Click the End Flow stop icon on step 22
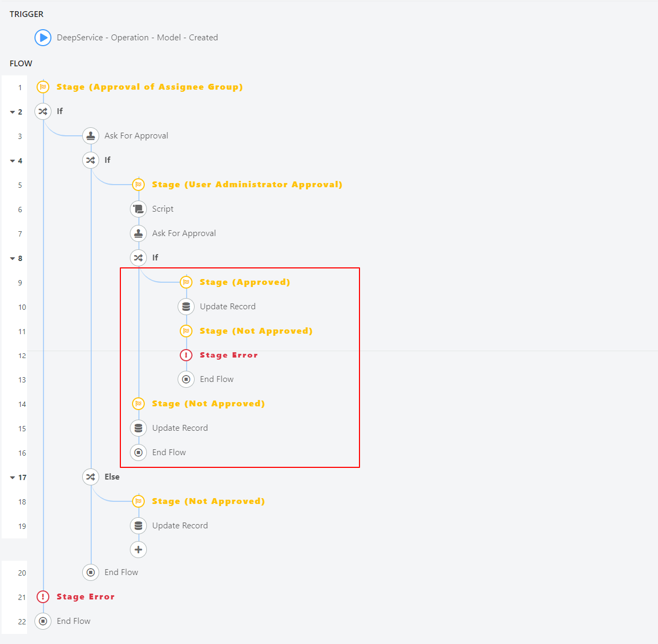 (x=43, y=621)
